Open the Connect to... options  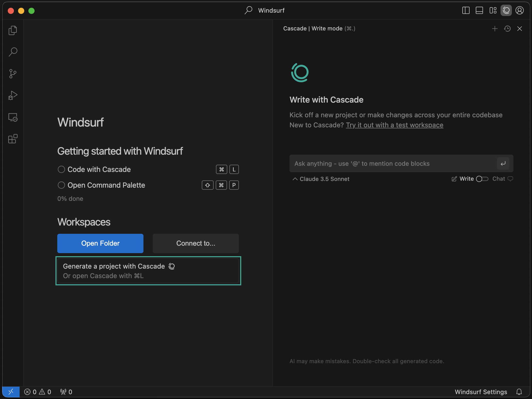196,243
